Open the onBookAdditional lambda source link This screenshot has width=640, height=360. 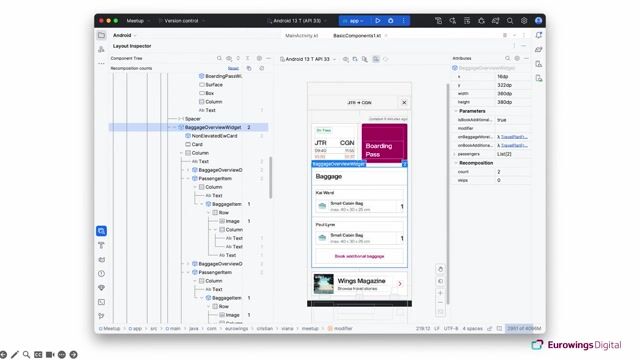click(514, 146)
